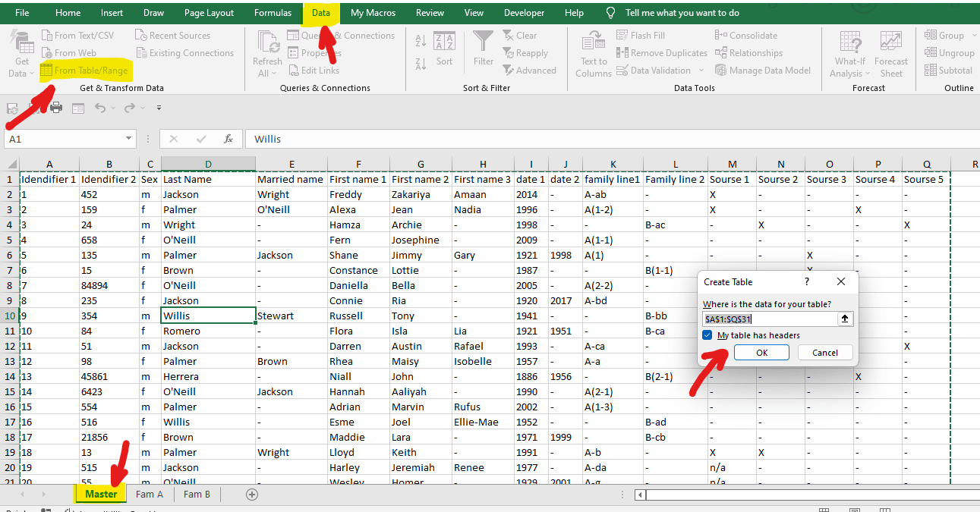Image resolution: width=980 pixels, height=512 pixels.
Task: Expand the Name Box dropdown
Action: click(x=128, y=139)
